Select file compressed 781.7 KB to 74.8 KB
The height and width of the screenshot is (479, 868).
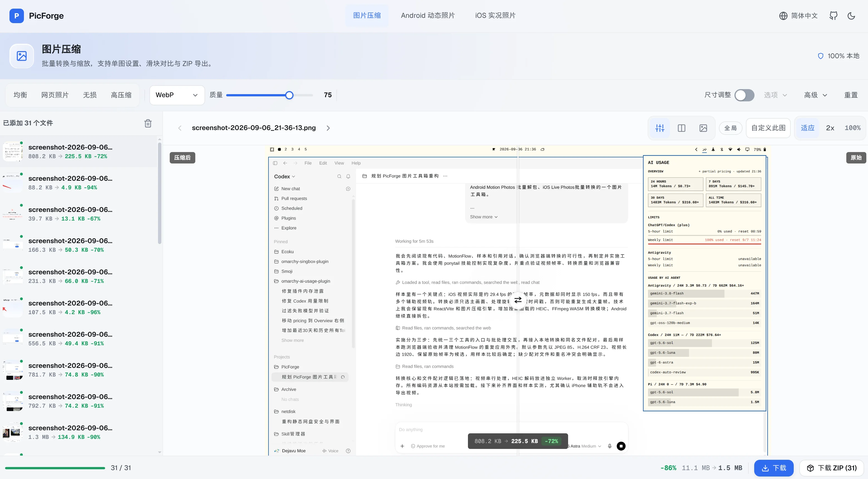(x=79, y=370)
